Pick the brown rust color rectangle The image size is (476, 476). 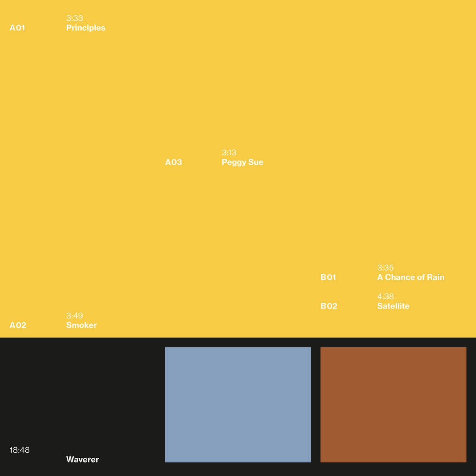click(393, 405)
